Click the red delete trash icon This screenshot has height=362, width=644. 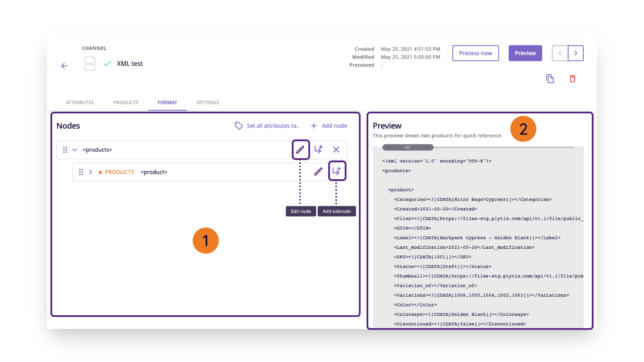click(x=573, y=79)
